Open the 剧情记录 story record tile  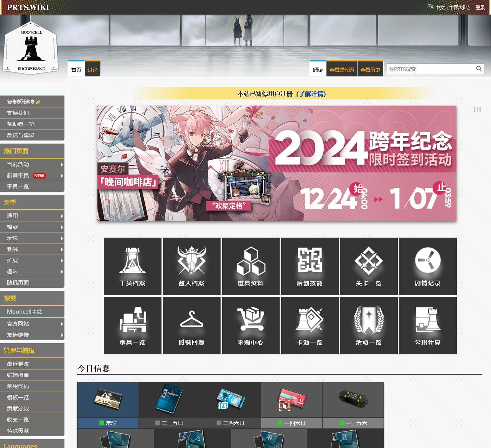[428, 266]
